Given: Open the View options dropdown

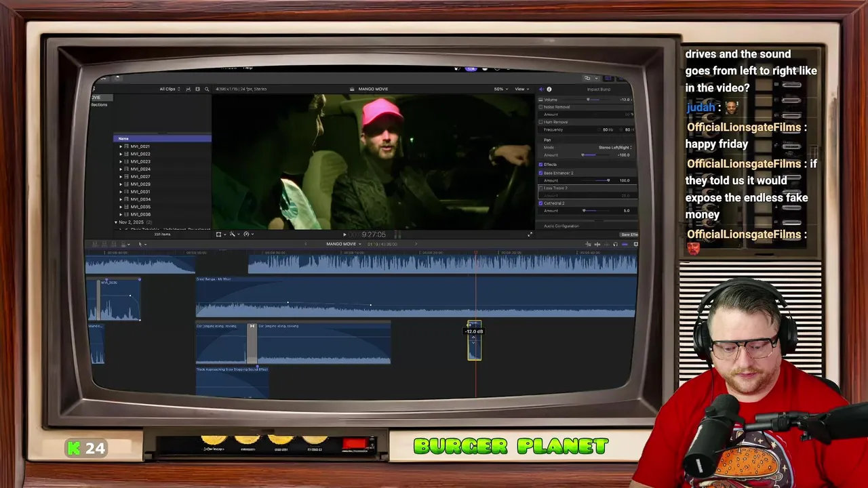Looking at the screenshot, I should (522, 89).
